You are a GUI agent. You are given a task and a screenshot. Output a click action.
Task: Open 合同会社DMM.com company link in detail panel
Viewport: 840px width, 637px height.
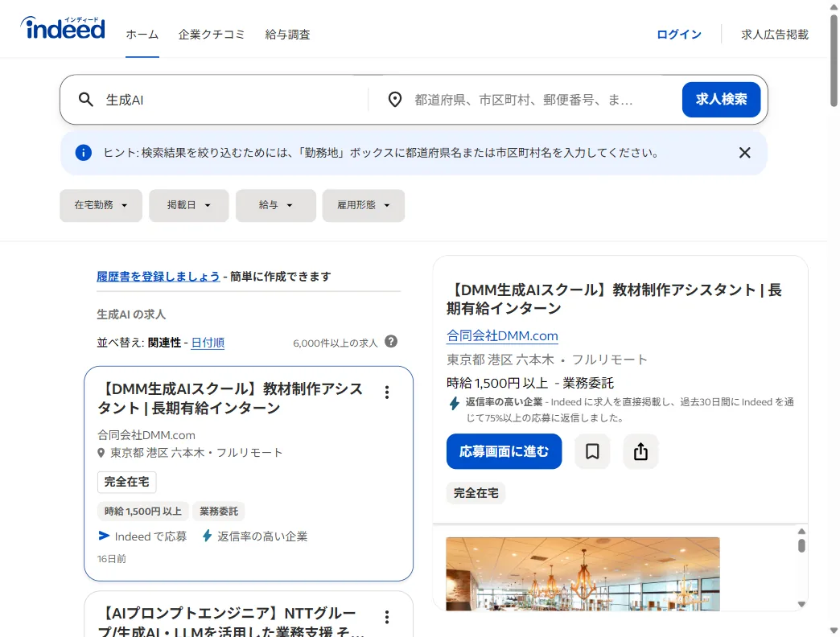click(502, 335)
